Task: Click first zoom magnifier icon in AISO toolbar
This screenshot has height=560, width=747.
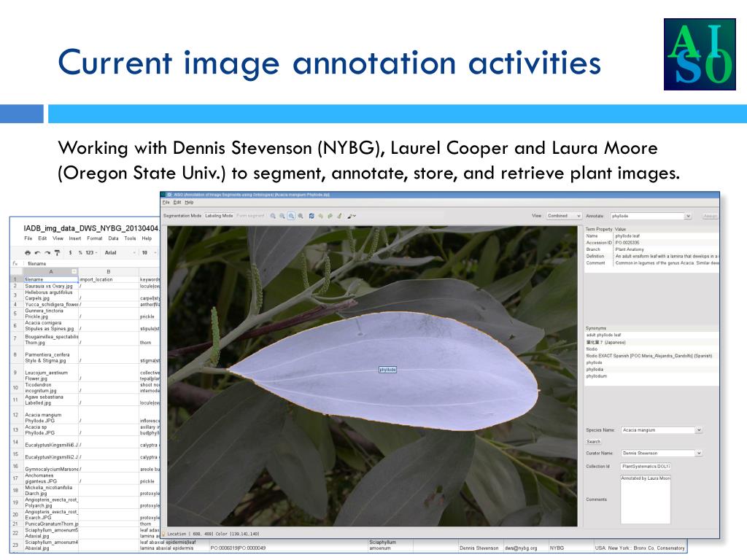Action: tap(273, 216)
